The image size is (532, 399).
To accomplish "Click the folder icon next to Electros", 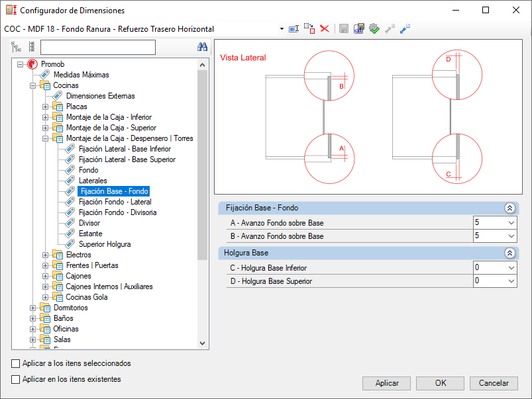I will point(58,255).
